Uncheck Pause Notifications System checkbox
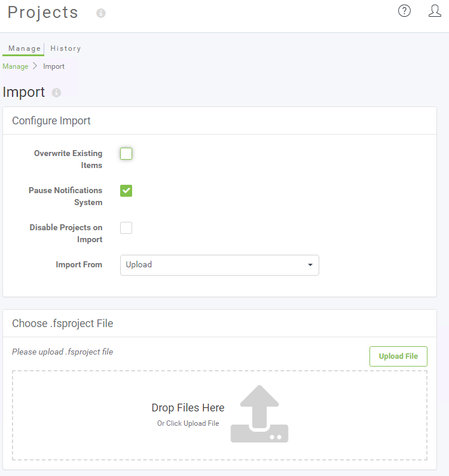The image size is (449, 476). coord(126,191)
